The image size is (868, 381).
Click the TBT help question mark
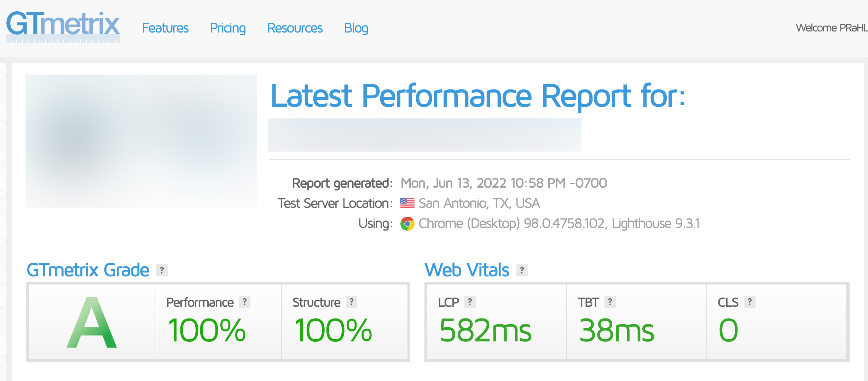pos(610,302)
